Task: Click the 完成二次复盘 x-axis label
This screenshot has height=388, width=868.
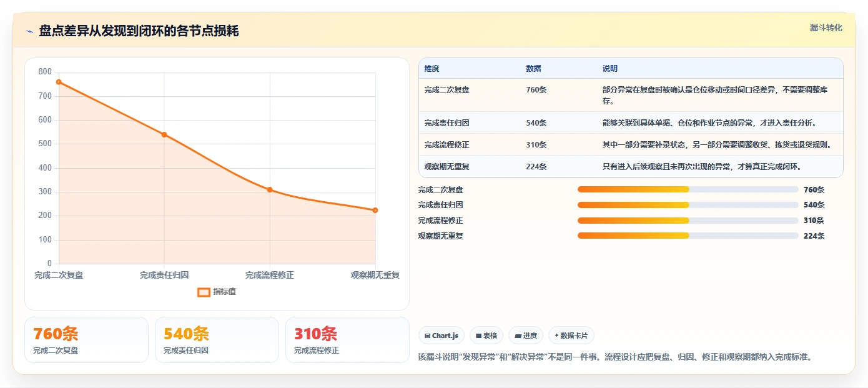Action: tap(59, 275)
